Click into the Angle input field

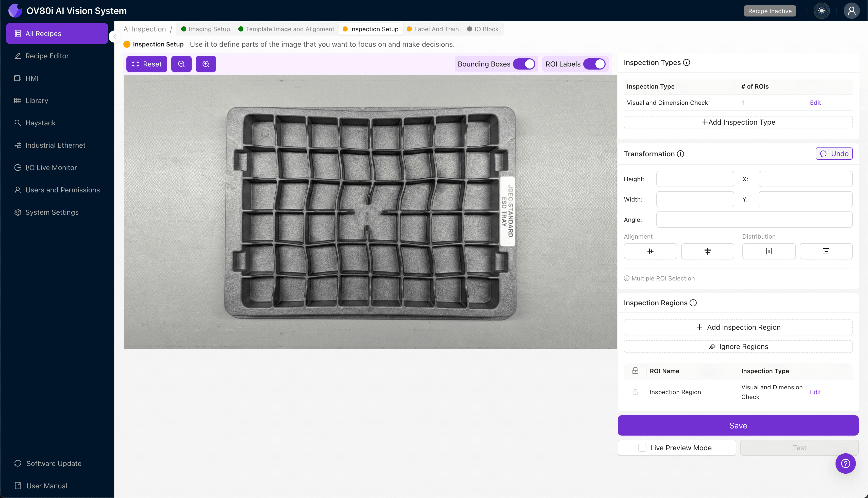coord(754,220)
